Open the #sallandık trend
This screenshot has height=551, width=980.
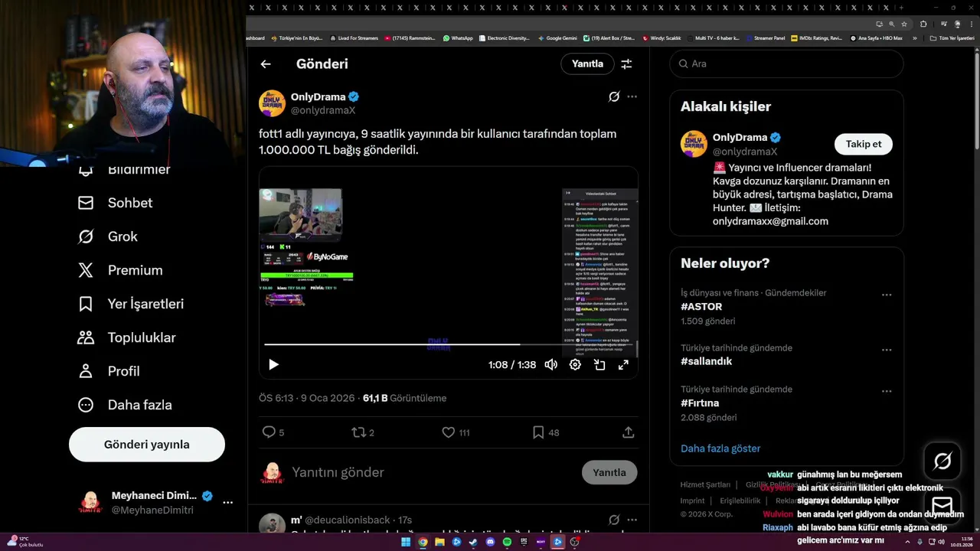coord(707,361)
